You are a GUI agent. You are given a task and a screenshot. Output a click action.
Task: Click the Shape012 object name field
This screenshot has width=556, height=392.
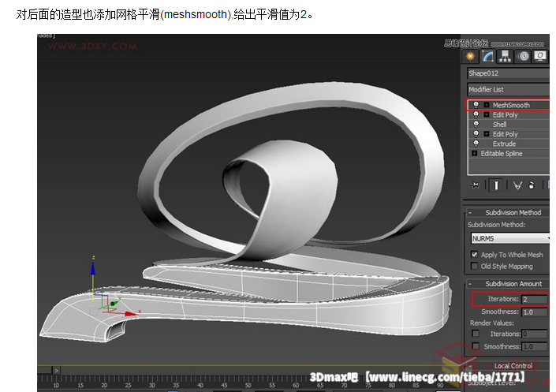(x=509, y=73)
